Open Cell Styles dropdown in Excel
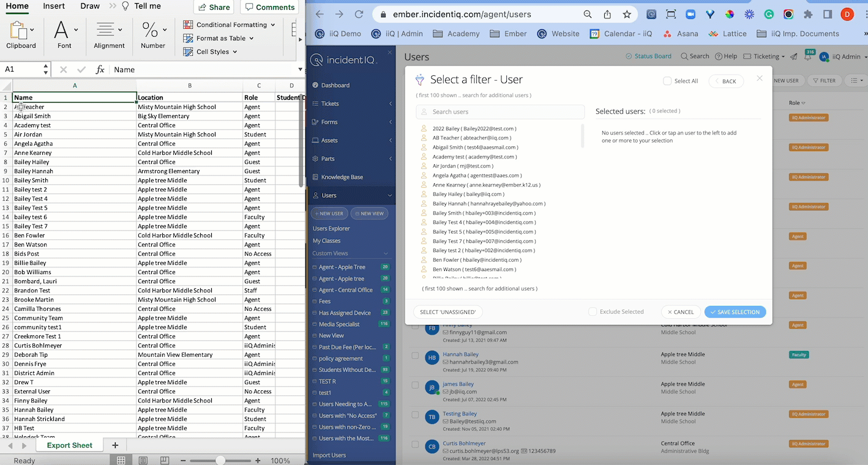Viewport: 868px width, 465px height. click(211, 51)
